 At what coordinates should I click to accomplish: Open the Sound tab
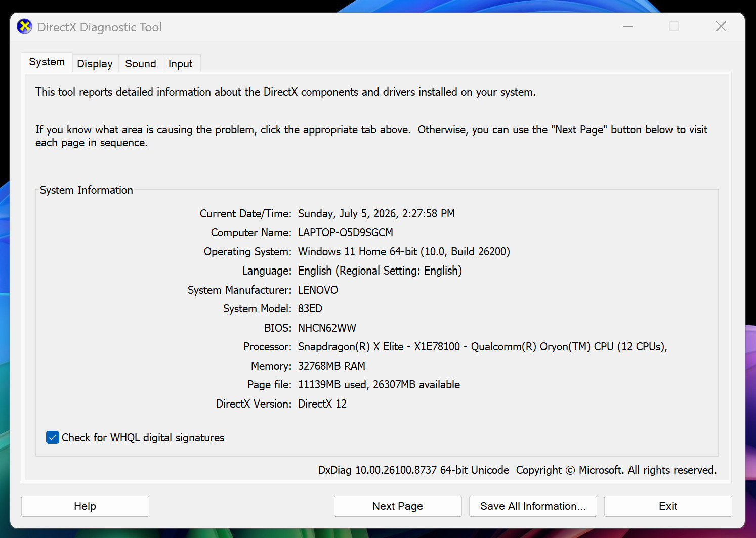(141, 64)
